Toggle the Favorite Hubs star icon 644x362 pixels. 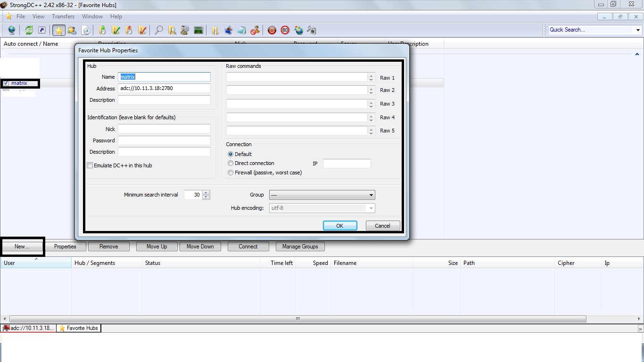click(59, 30)
